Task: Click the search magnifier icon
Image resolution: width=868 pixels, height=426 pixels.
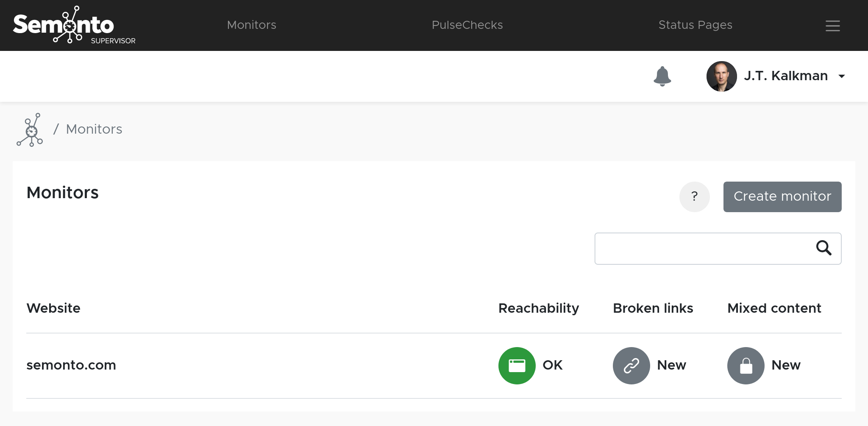Action: (823, 248)
